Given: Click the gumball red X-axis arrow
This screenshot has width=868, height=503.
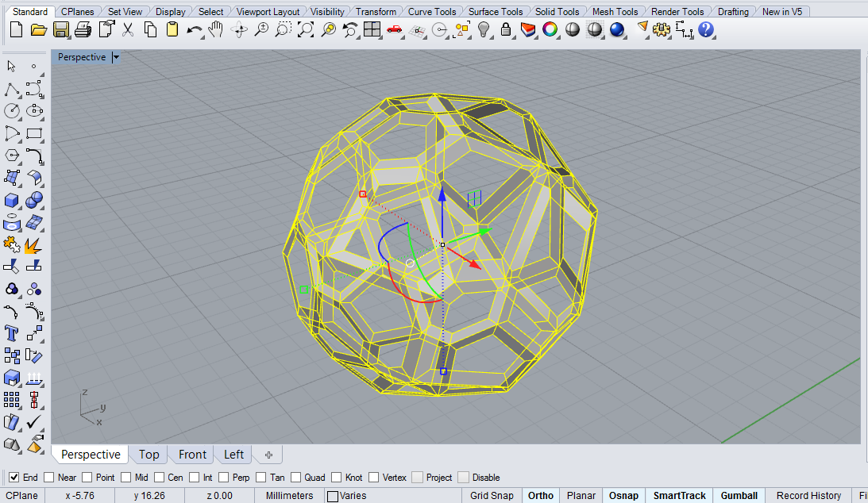Looking at the screenshot, I should (473, 264).
